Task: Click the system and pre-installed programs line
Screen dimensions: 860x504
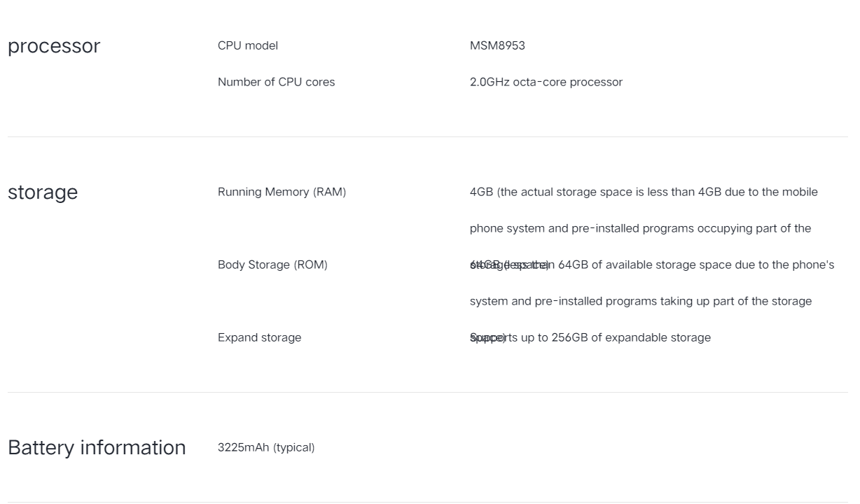Action: pos(641,301)
